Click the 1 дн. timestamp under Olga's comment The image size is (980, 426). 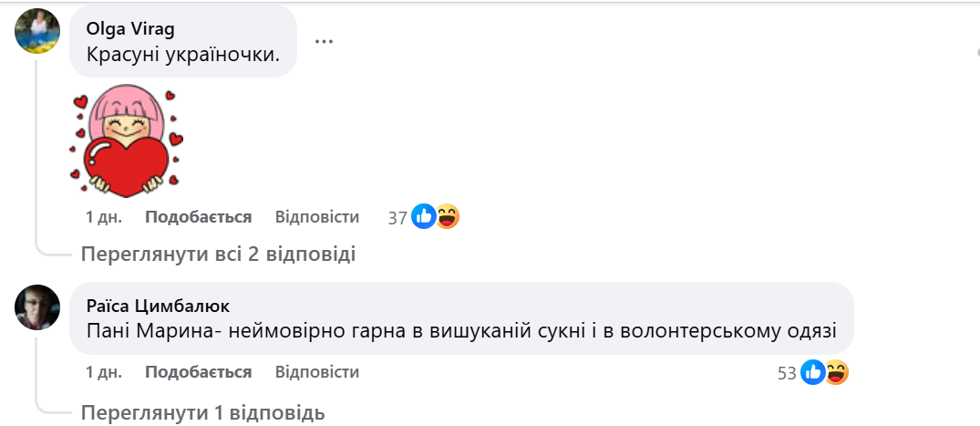pos(103,217)
